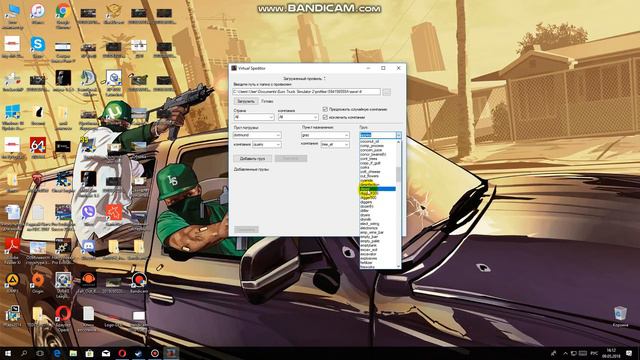This screenshot has width=640, height=360.
Task: Toggle the 'Предложить случайную компанию' checkbox
Action: (x=325, y=109)
